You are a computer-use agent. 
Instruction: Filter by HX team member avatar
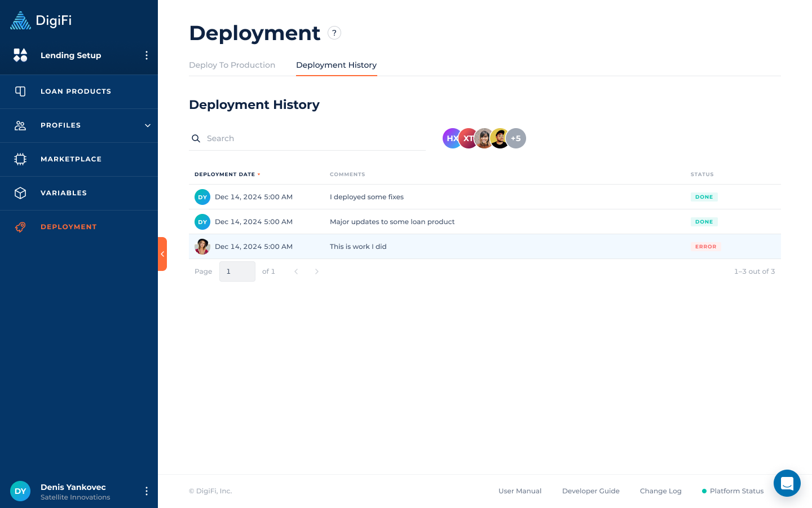pos(451,138)
